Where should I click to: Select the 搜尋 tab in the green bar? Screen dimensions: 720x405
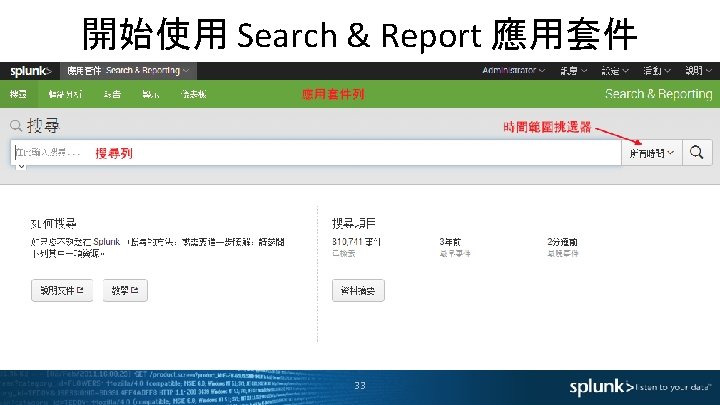click(x=18, y=94)
